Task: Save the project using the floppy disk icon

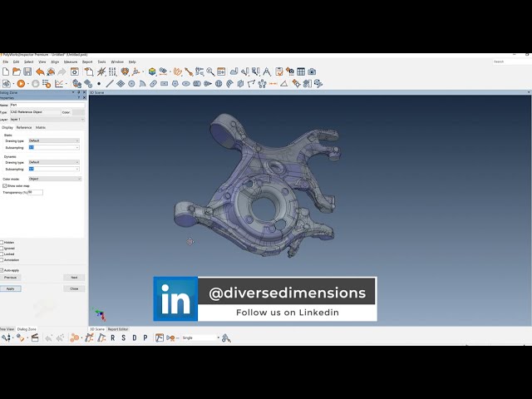Action: 27,71
